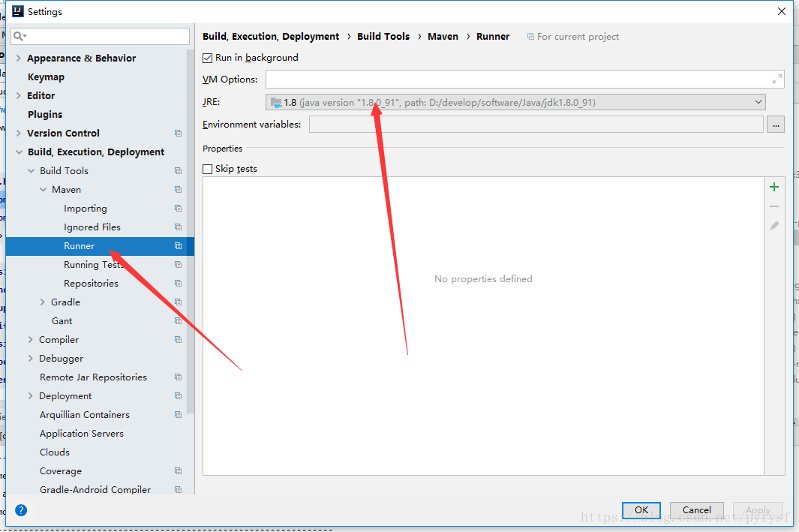Expand the Editor node

click(18, 96)
